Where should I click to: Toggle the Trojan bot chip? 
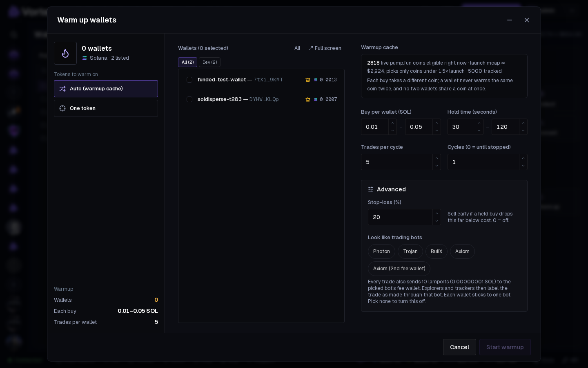point(410,251)
